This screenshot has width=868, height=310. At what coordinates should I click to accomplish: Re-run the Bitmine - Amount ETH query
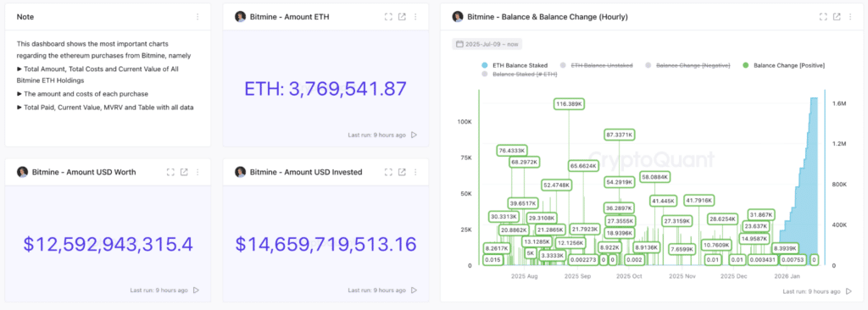[x=414, y=135]
